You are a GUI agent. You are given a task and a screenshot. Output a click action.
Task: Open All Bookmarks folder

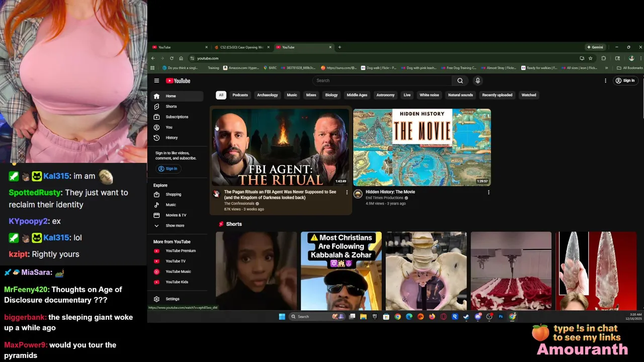click(x=630, y=68)
